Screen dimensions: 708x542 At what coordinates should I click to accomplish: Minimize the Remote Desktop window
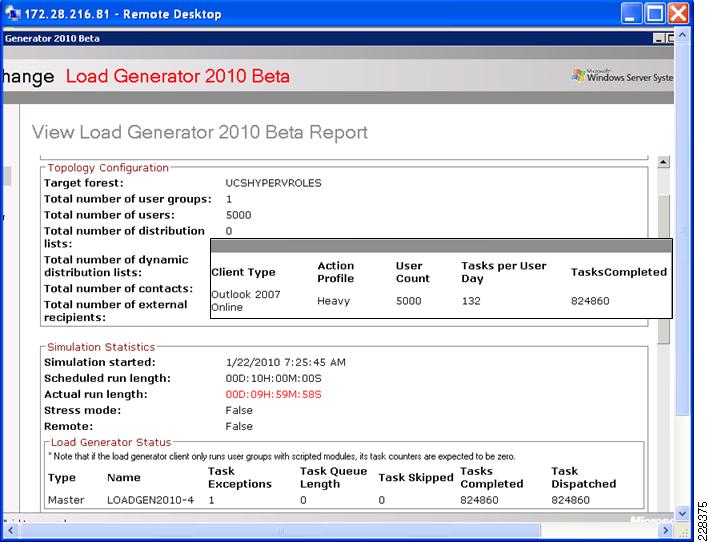[x=631, y=14]
